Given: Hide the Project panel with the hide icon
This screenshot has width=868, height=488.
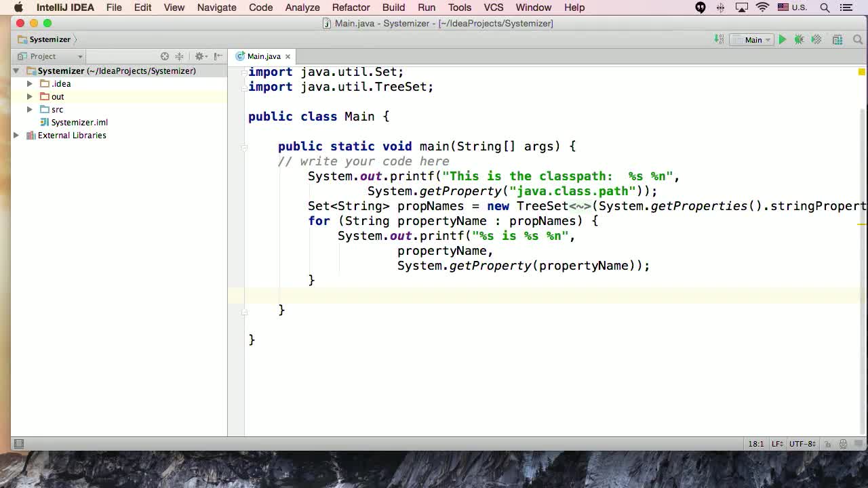Looking at the screenshot, I should coord(218,56).
